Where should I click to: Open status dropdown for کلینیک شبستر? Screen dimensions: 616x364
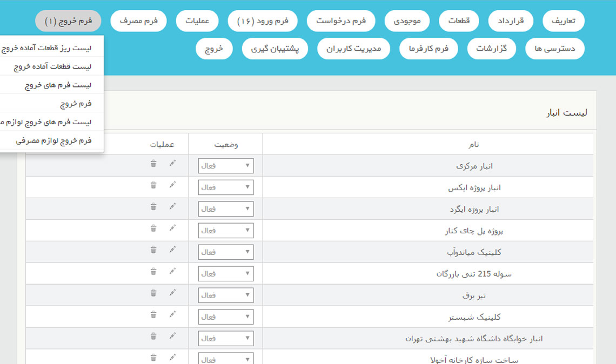tap(226, 317)
